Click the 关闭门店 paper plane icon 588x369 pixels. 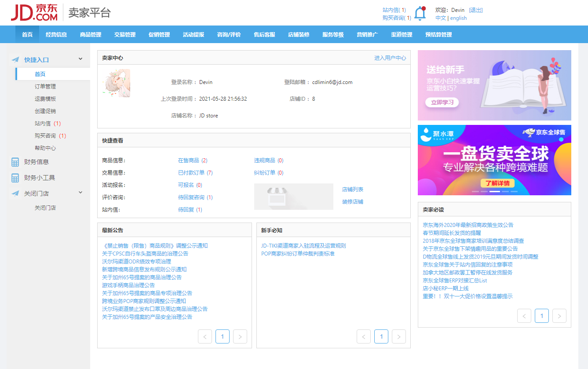[15, 193]
